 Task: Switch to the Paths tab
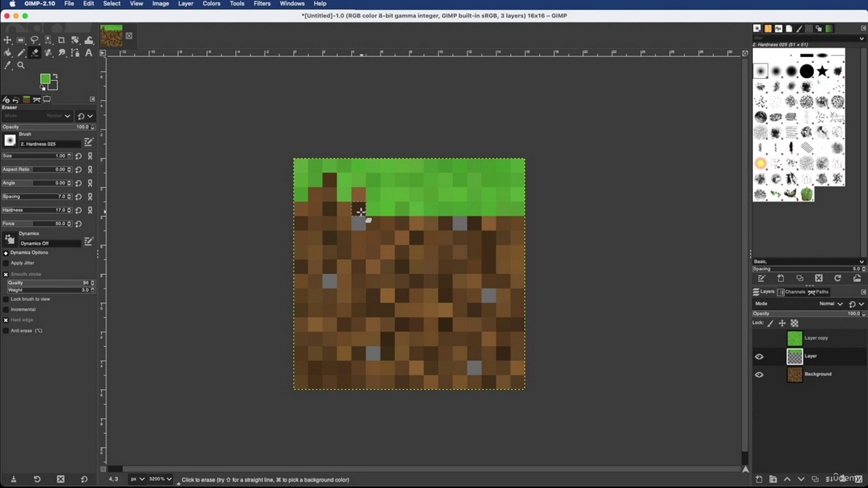click(x=818, y=292)
